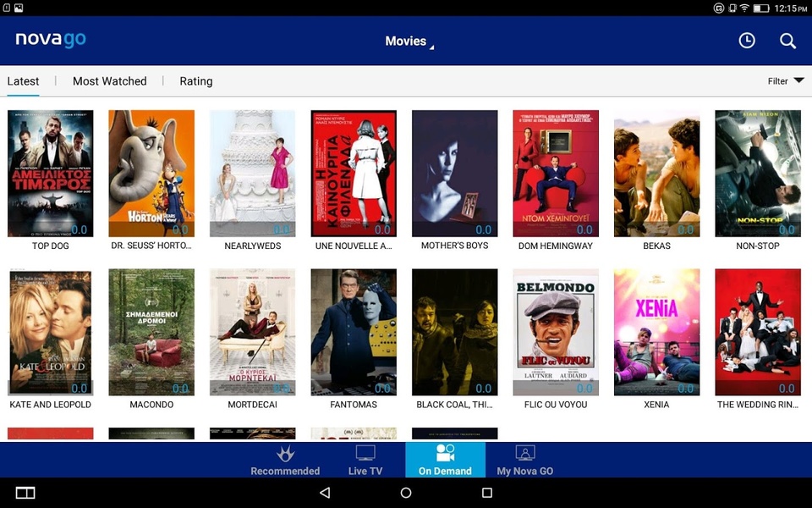
Task: Open the clock history icon
Action: click(747, 41)
